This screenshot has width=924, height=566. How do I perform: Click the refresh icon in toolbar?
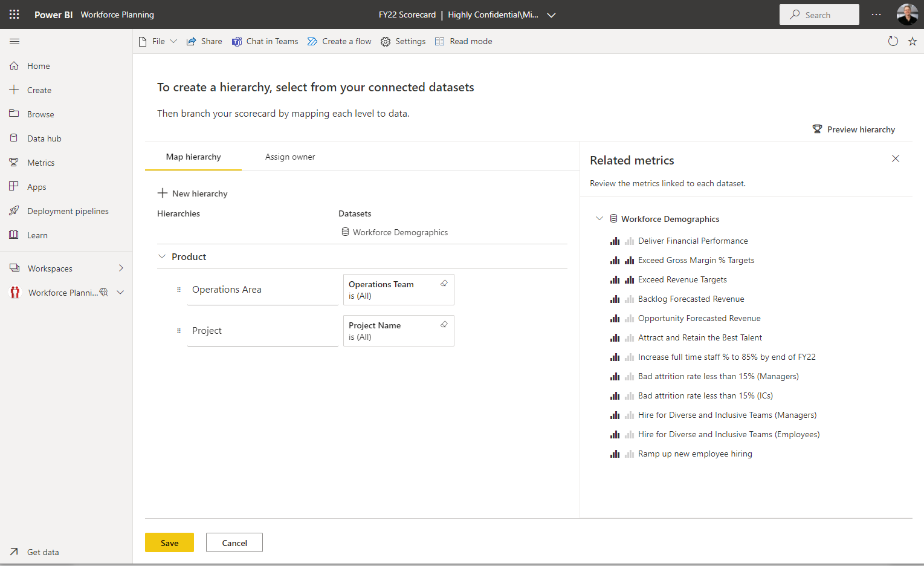893,41
